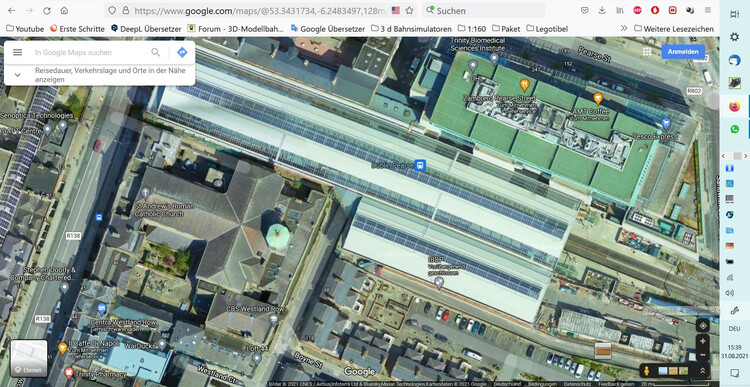The image size is (750, 387).
Task: Click Feedback geben in the footer
Action: click(616, 384)
